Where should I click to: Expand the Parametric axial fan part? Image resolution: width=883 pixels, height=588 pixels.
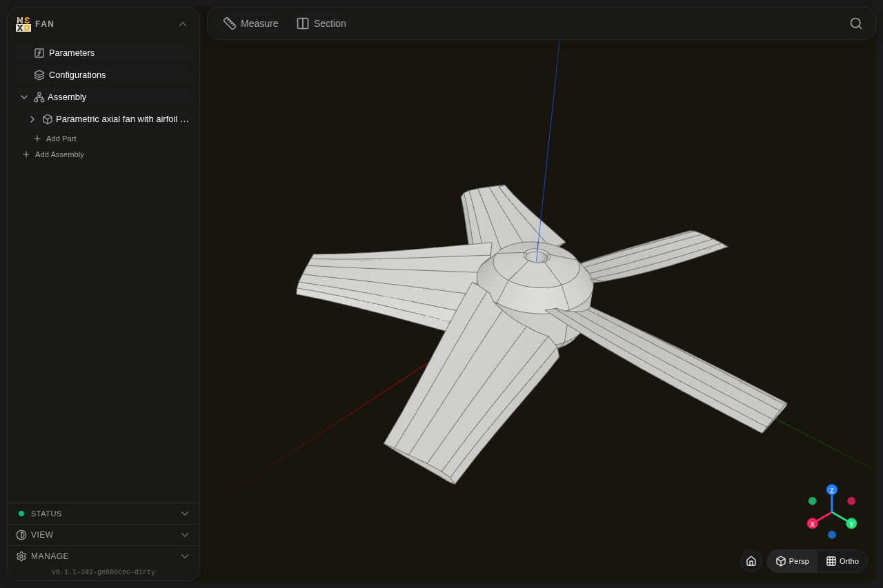32,119
